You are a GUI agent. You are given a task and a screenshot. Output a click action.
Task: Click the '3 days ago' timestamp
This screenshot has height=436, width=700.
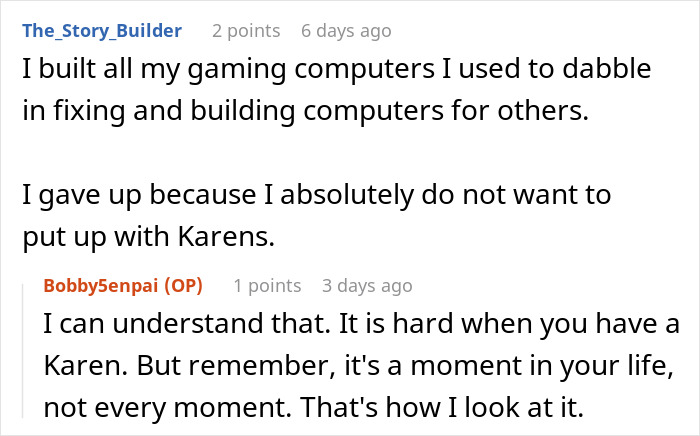pyautogui.click(x=367, y=286)
